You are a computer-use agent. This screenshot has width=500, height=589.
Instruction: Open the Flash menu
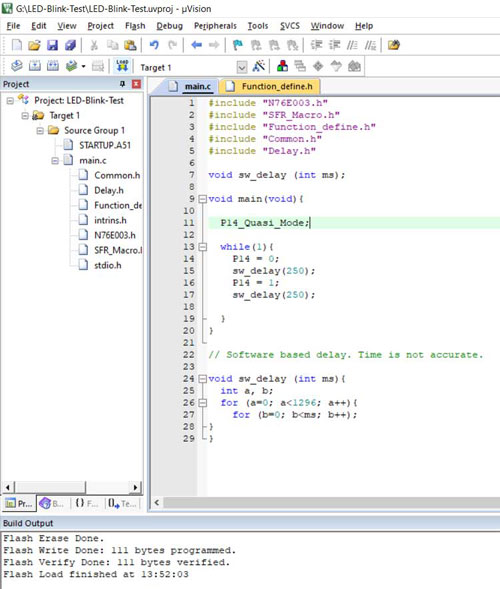[x=135, y=26]
